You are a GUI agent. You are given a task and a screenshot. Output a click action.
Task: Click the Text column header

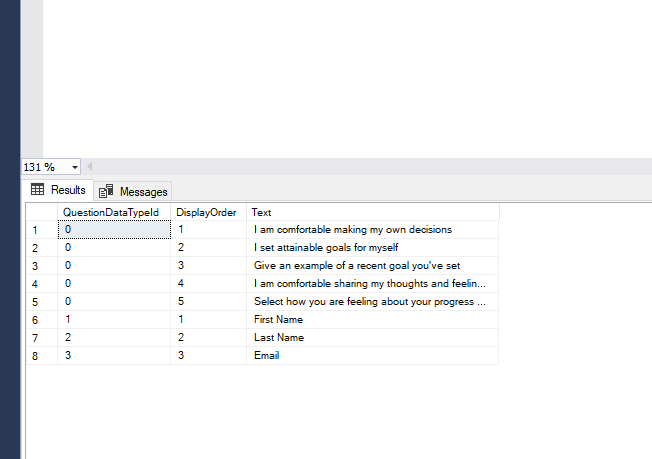(373, 212)
